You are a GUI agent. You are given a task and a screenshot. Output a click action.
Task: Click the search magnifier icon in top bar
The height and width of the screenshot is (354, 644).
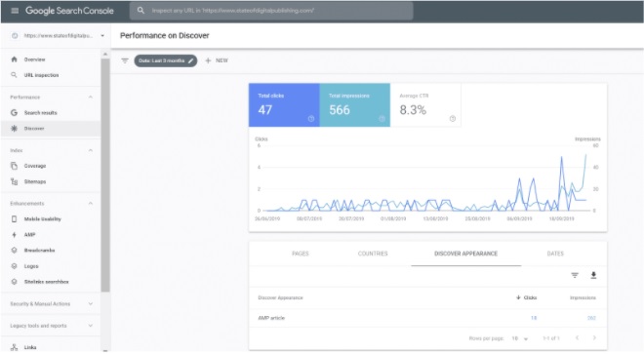tap(141, 11)
